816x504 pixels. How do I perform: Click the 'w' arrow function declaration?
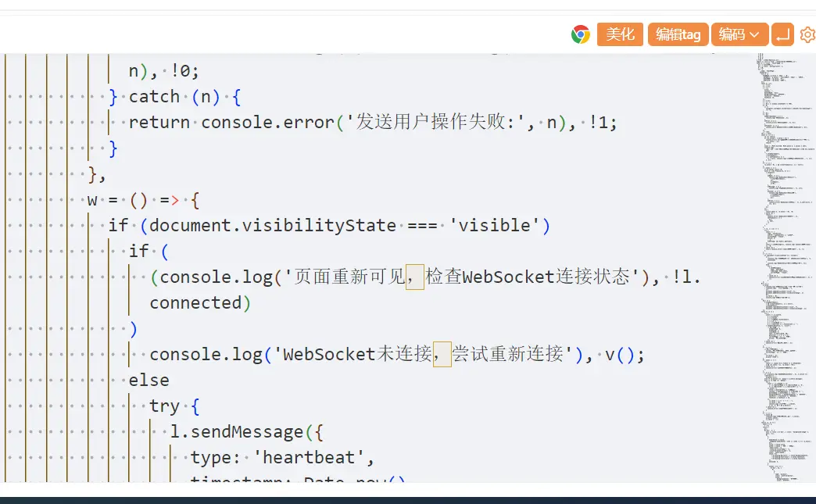pyautogui.click(x=92, y=200)
